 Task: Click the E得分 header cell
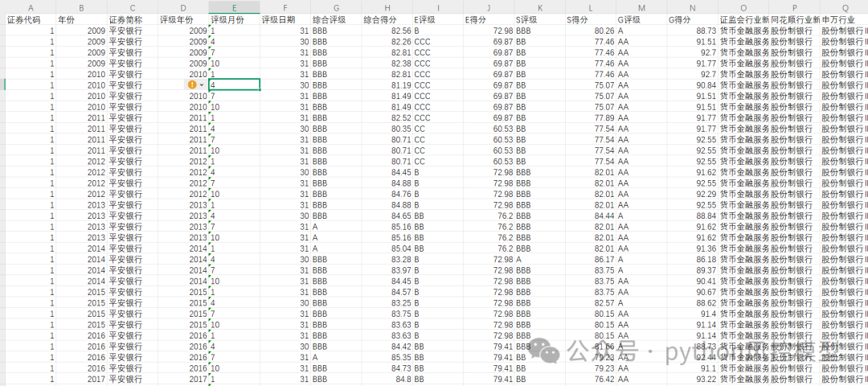tap(489, 20)
